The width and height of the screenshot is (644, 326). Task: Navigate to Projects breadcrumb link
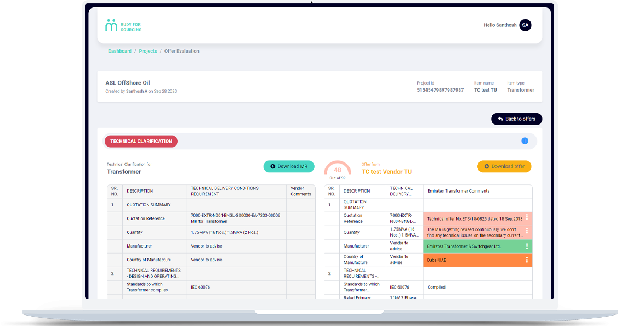tap(148, 51)
